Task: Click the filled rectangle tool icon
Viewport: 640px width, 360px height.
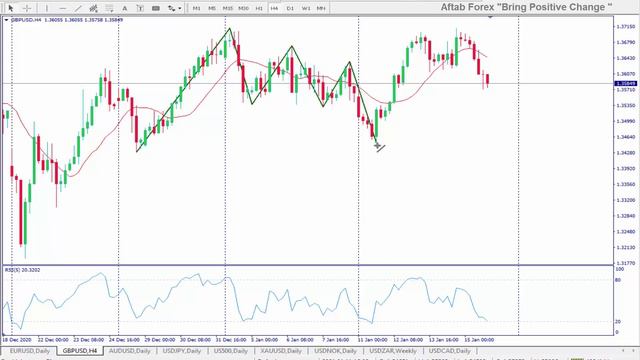Action: click(156, 8)
